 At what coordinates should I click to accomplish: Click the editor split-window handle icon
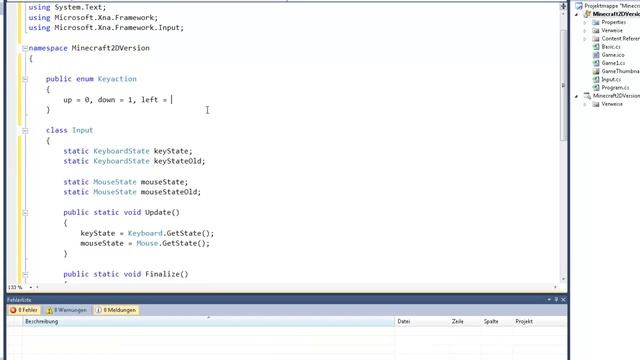tap(563, 6)
